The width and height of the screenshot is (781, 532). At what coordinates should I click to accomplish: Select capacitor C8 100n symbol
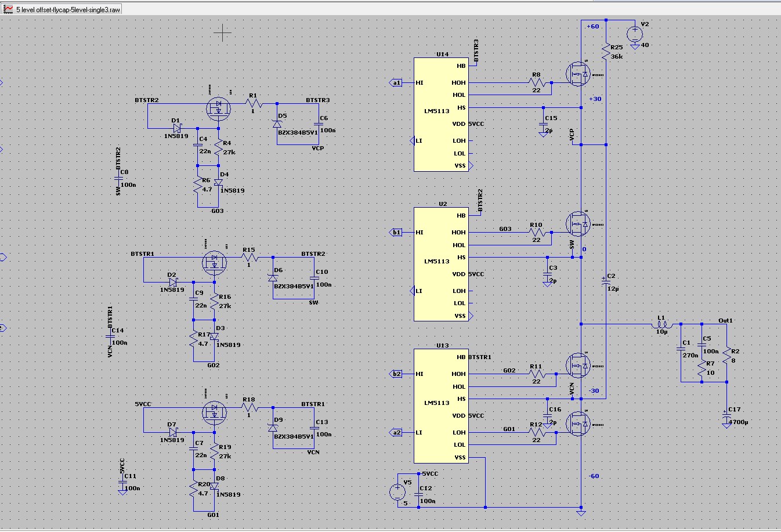click(119, 178)
